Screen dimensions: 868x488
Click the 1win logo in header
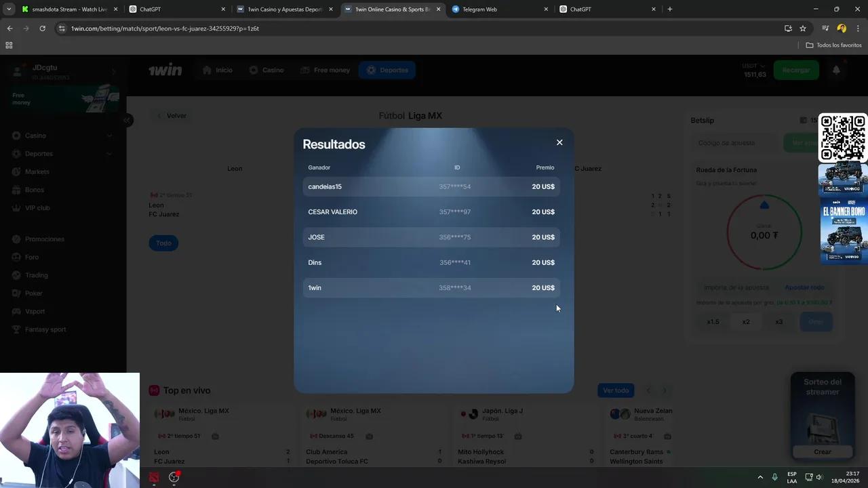point(165,70)
